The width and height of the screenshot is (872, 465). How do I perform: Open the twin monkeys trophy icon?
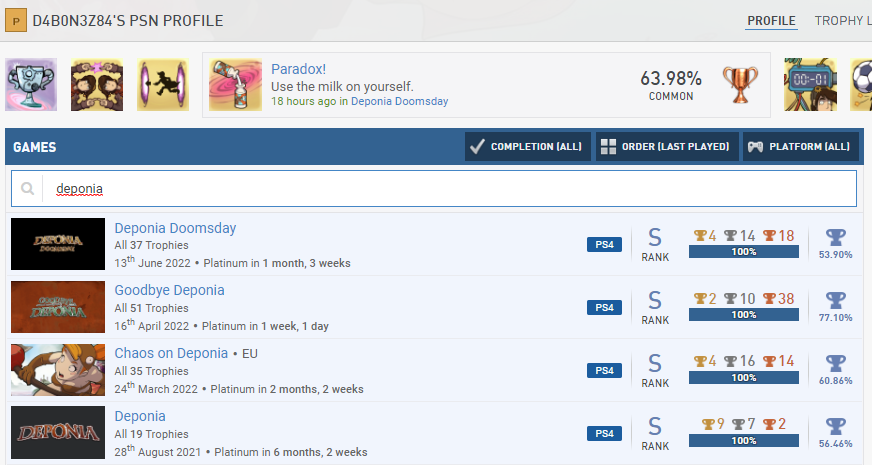point(97,85)
